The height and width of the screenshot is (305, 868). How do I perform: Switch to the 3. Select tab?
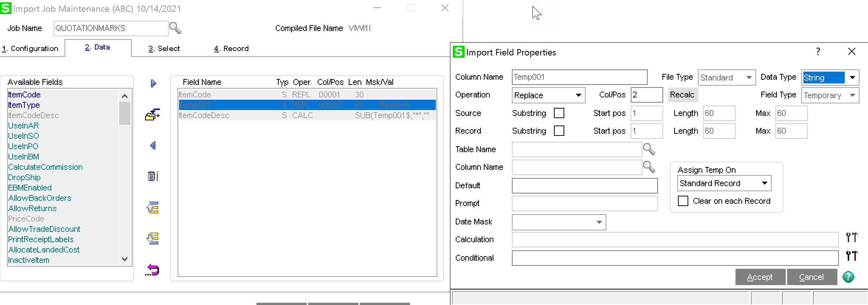pyautogui.click(x=164, y=48)
